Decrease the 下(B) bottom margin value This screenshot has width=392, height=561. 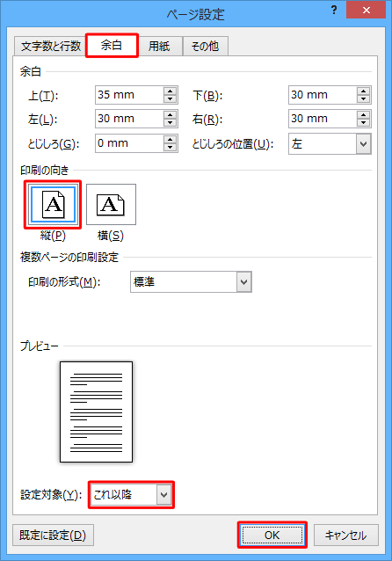tap(364, 99)
